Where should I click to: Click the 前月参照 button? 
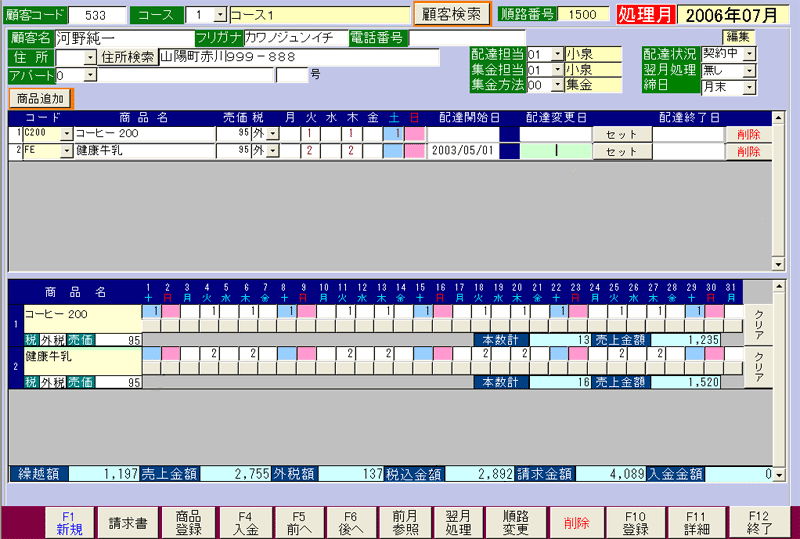(405, 523)
